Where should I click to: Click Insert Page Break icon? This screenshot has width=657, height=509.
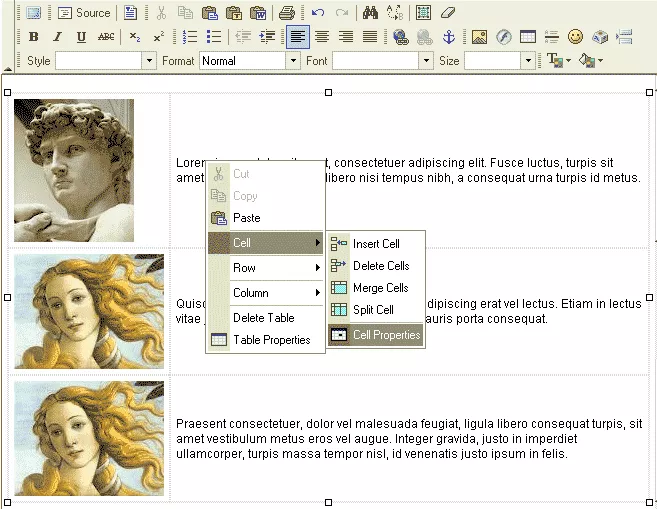pyautogui.click(x=624, y=37)
